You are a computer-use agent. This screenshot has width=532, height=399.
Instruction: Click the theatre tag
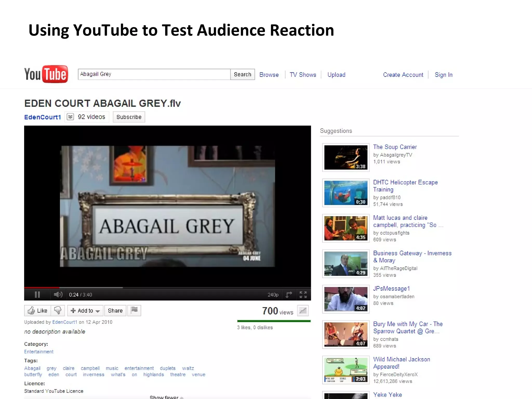click(178, 375)
